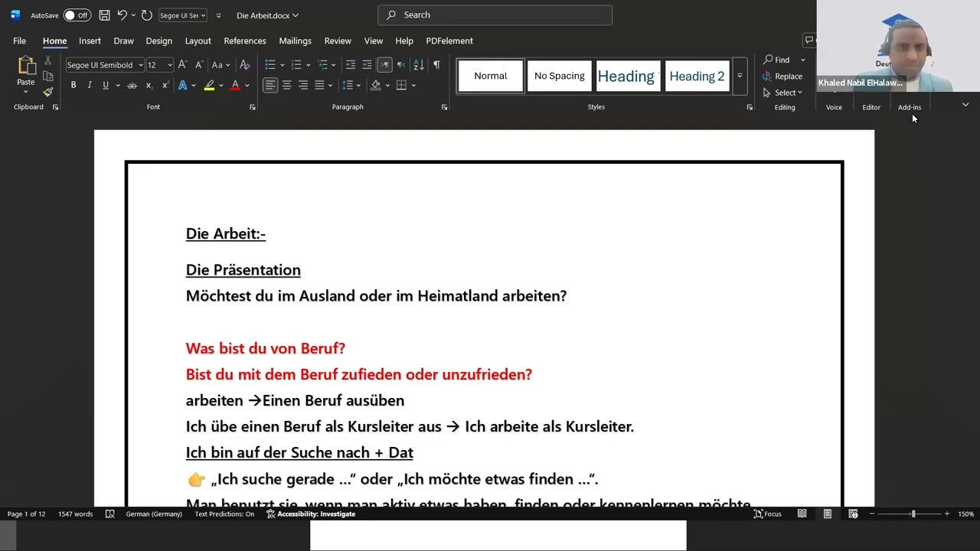Open the Mailings tab
980x551 pixels.
coord(295,41)
